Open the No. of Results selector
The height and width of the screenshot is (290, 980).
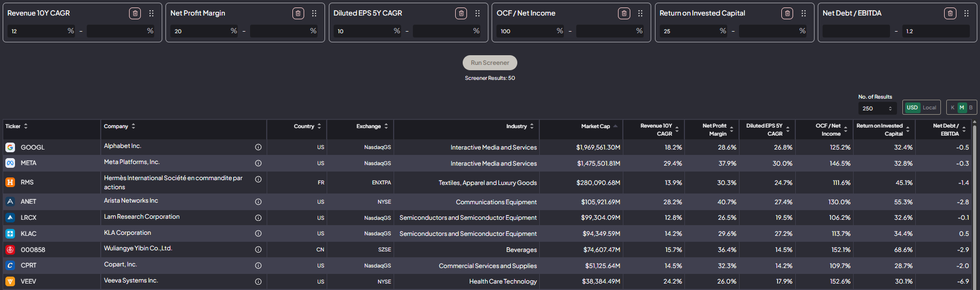877,108
